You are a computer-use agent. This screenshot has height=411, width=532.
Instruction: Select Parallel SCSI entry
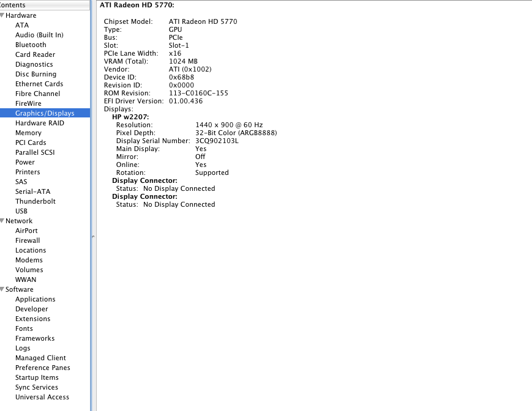[x=35, y=152]
